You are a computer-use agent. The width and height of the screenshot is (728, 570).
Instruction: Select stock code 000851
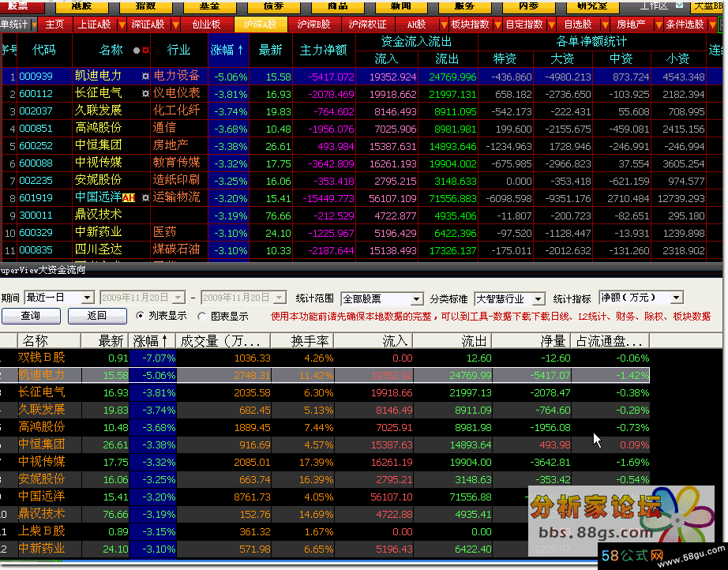pyautogui.click(x=36, y=129)
